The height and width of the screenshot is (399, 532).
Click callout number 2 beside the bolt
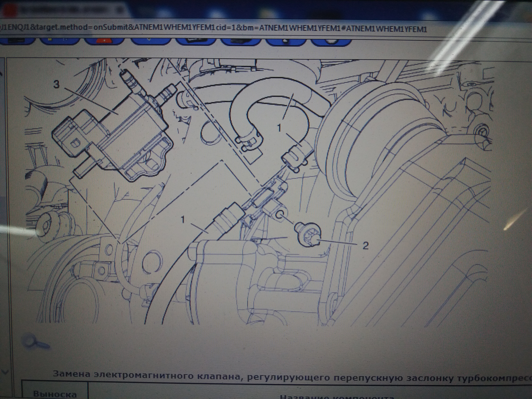coord(365,245)
